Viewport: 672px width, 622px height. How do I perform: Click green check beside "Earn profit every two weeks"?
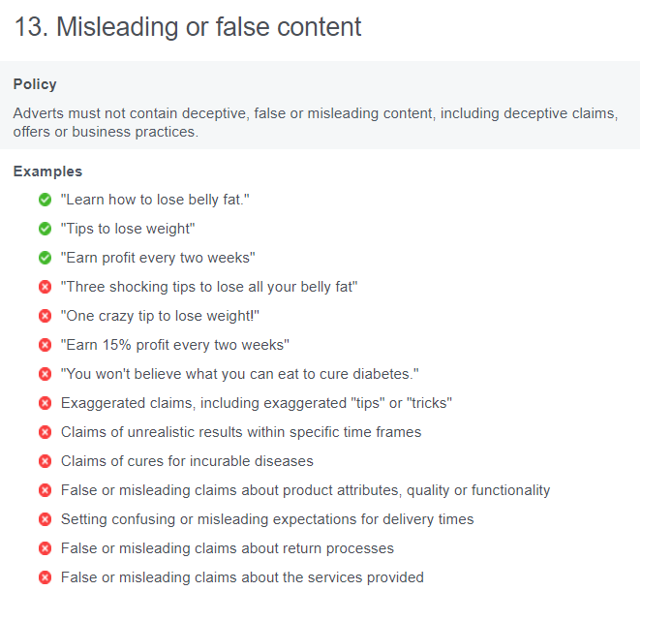click(45, 258)
